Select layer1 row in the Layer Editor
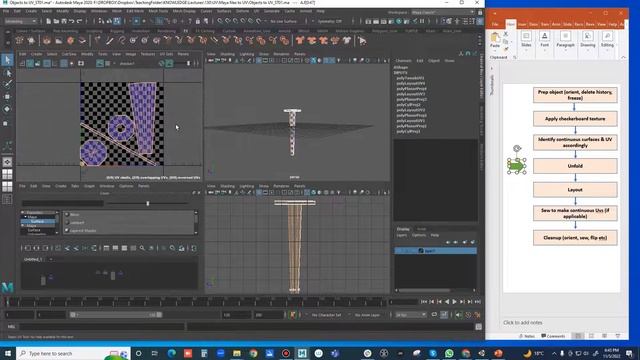Viewport: 640px width, 360px height. pos(436,251)
